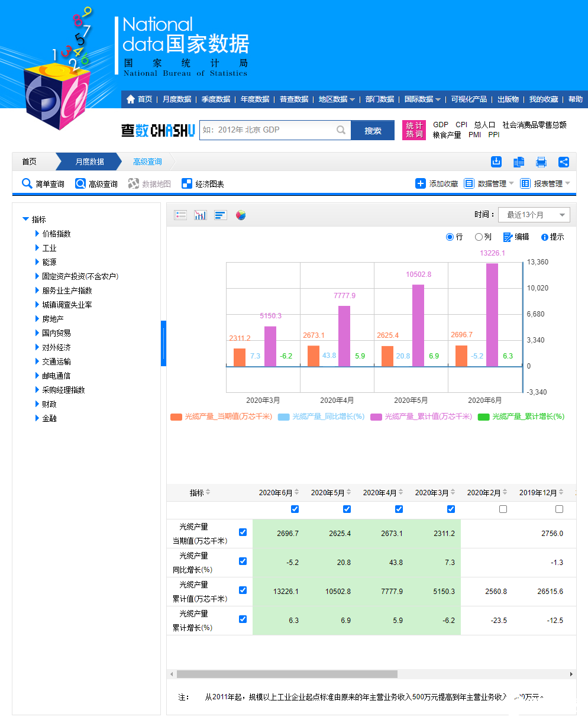Expand the 地区数据 menu dropdown
The width and height of the screenshot is (588, 720).
point(336,99)
